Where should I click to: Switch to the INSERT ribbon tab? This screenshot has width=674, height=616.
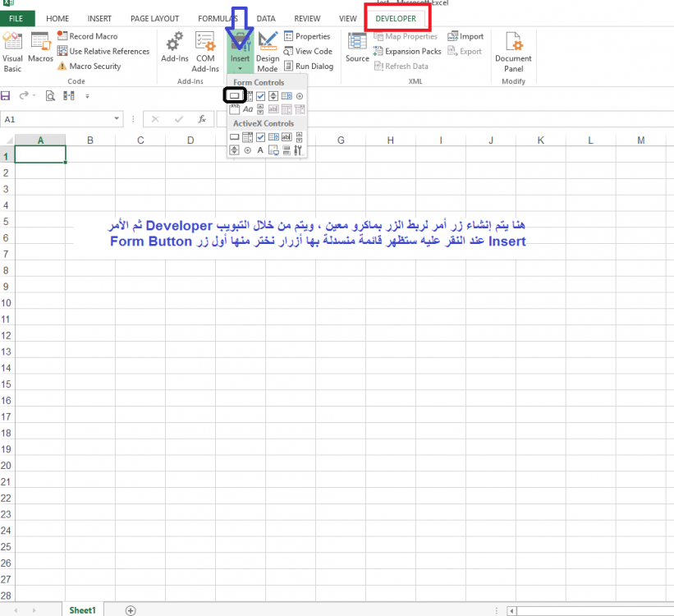pos(99,19)
